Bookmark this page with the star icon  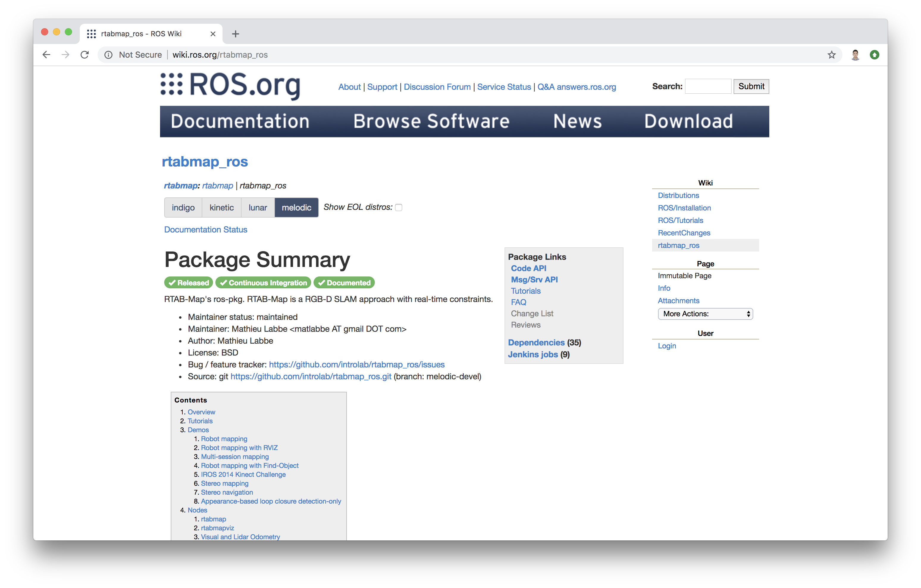831,55
